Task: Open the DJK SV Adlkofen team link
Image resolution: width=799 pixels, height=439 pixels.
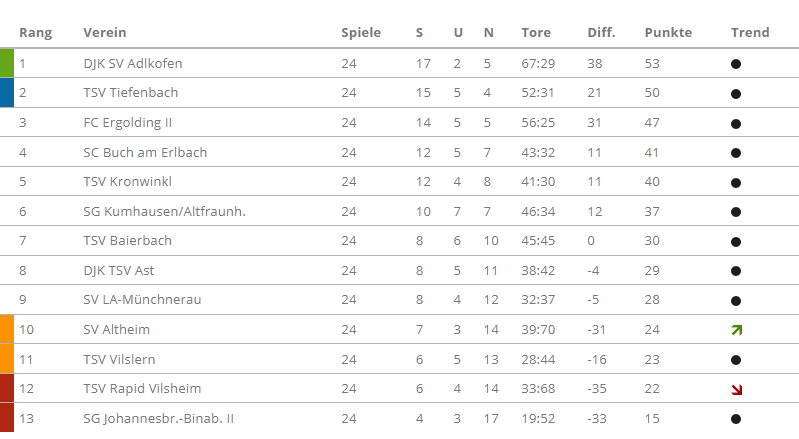Action: tap(132, 64)
